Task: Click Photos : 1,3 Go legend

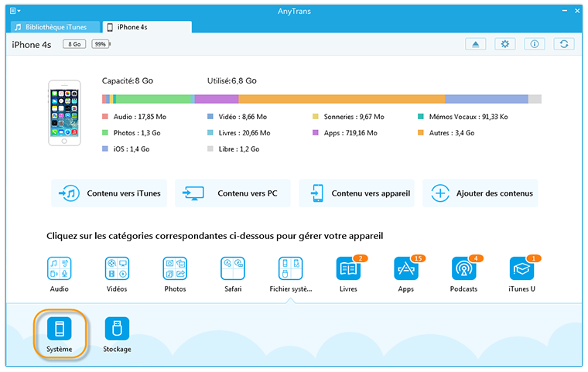Action: click(132, 133)
